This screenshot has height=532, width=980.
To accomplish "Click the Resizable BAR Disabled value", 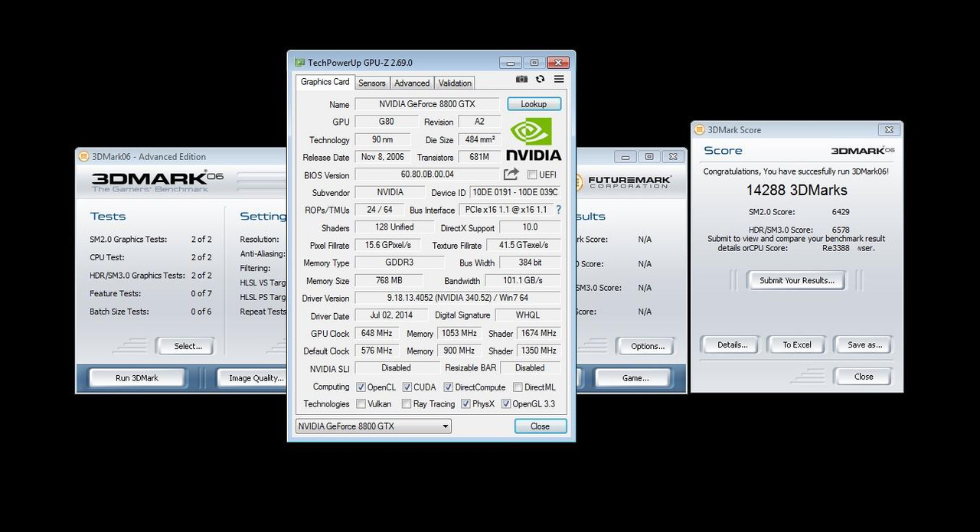I will (x=530, y=367).
